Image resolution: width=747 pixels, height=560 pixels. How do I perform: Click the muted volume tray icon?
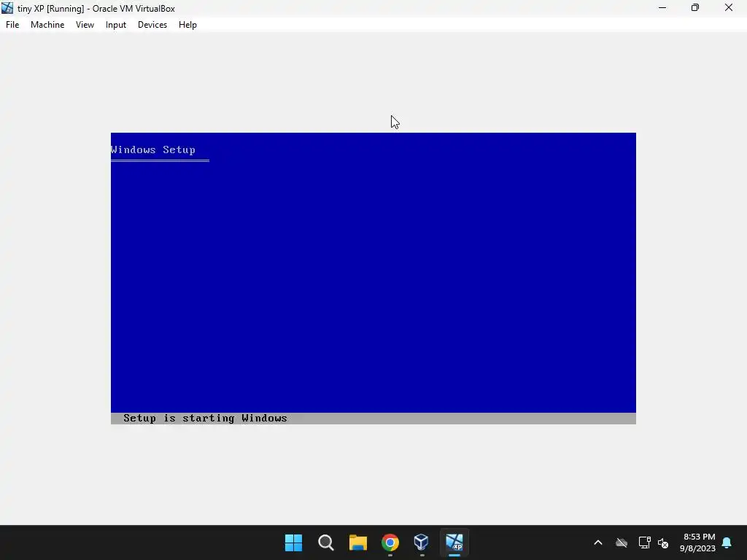point(663,542)
